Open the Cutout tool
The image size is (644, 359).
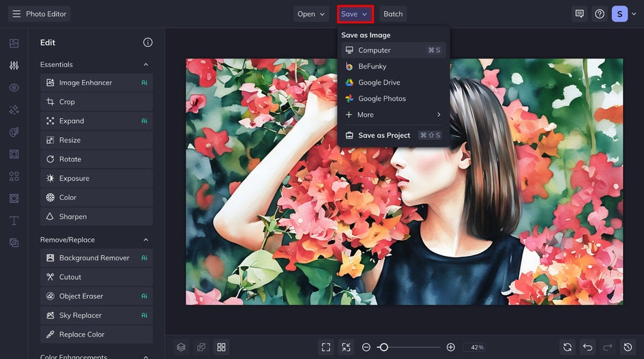(x=96, y=277)
